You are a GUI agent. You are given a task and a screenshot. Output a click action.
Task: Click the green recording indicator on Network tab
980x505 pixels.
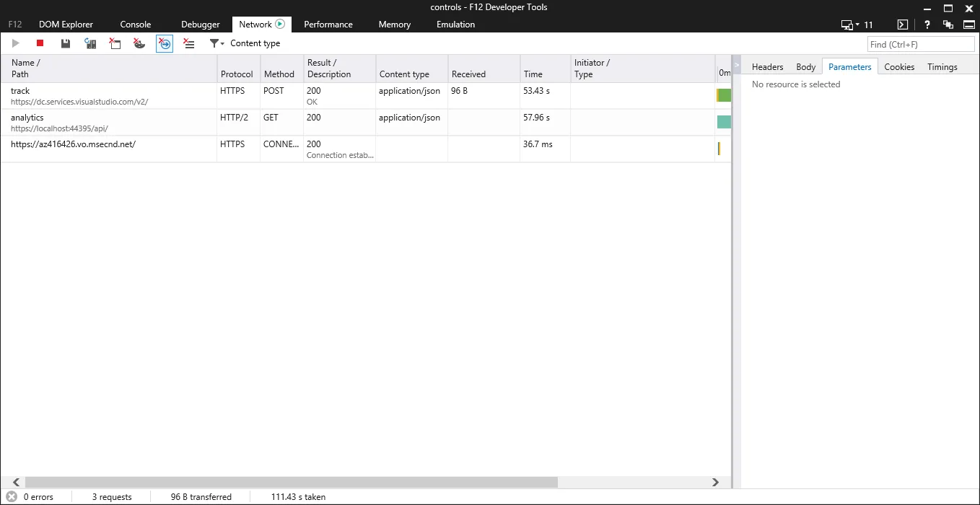coord(280,24)
